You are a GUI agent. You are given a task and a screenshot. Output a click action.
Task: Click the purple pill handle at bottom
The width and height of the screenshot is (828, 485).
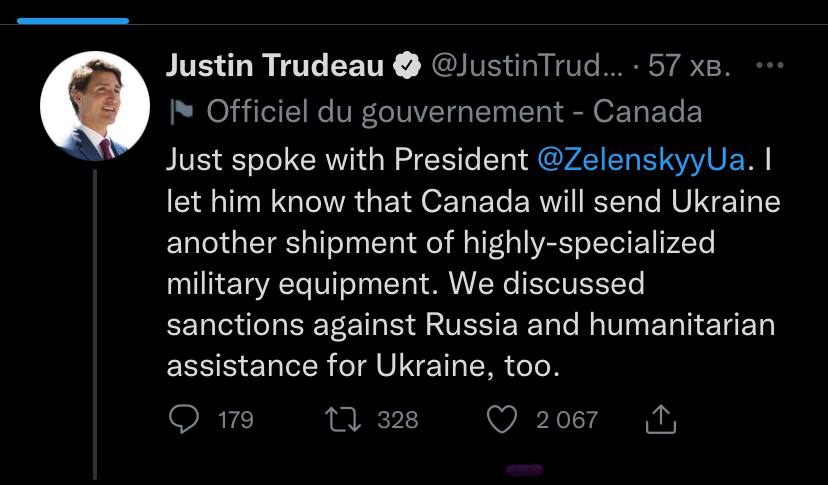point(524,470)
